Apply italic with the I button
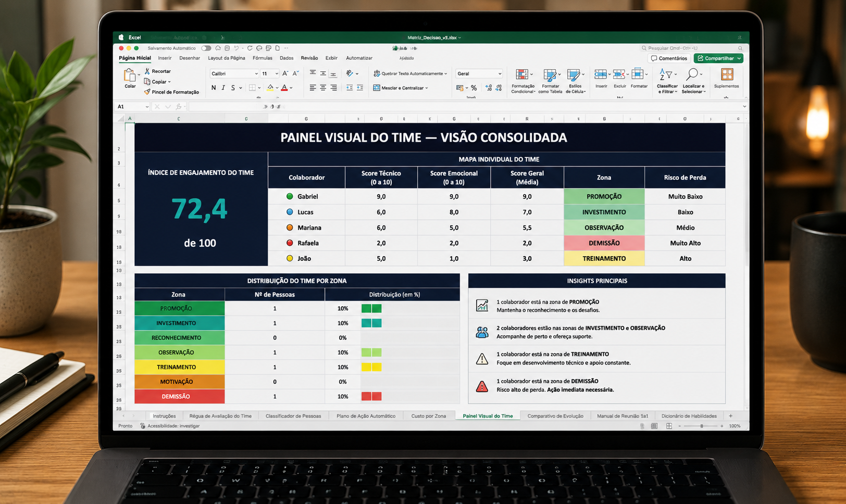The height and width of the screenshot is (504, 846). click(x=223, y=88)
